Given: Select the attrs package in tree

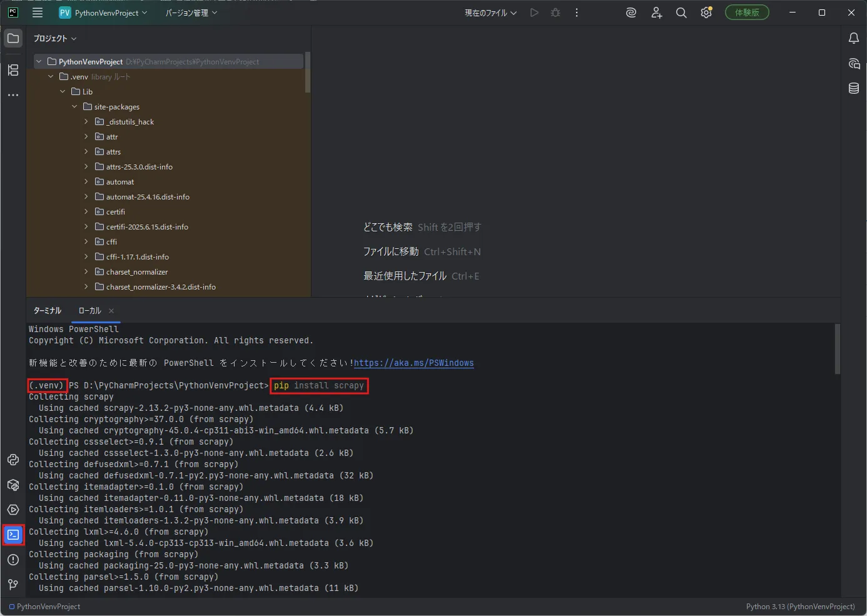Looking at the screenshot, I should point(113,152).
